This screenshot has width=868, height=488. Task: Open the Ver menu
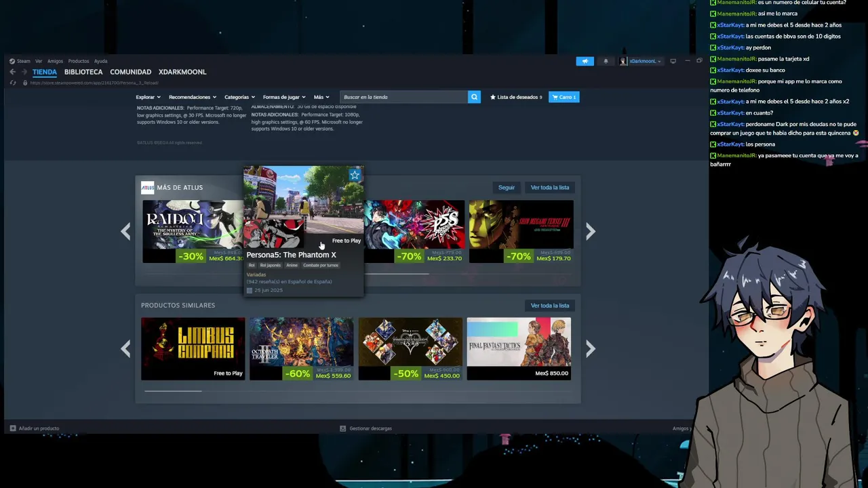(x=39, y=61)
